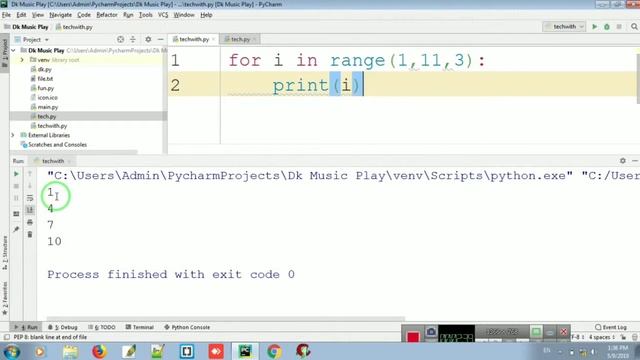Expand External Libraries node

(13, 135)
